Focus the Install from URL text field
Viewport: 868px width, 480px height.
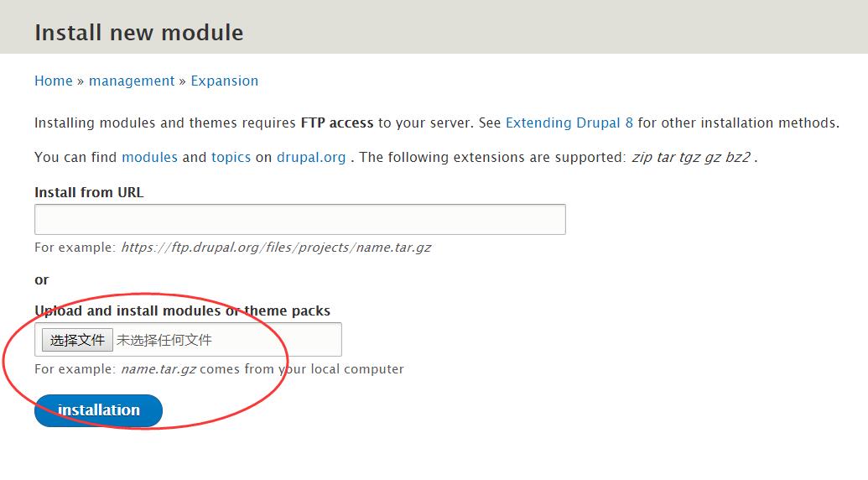pyautogui.click(x=299, y=219)
